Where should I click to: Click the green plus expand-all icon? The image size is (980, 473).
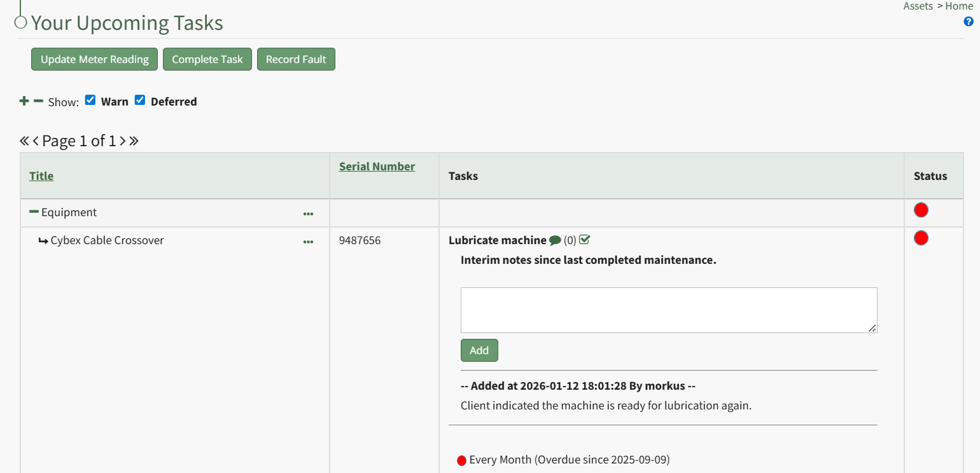24,101
